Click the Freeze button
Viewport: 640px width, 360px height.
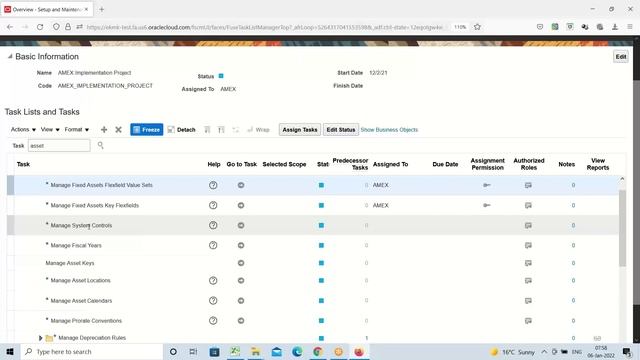click(x=147, y=129)
